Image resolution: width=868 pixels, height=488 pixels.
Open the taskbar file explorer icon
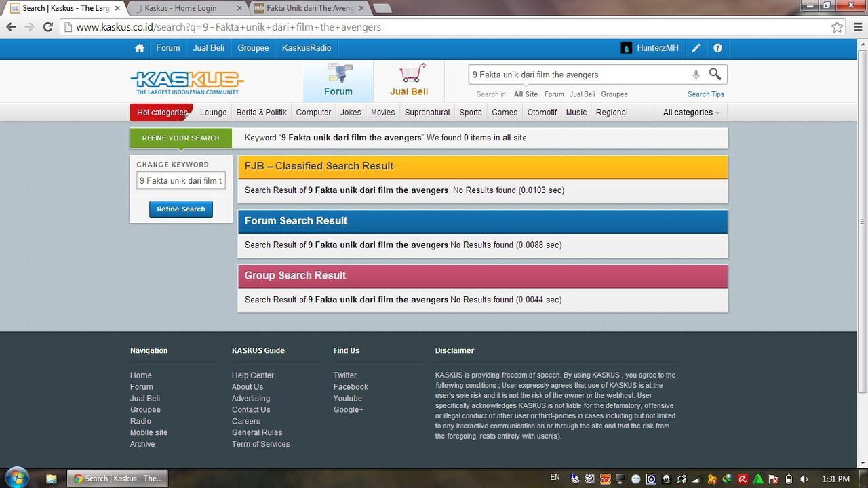pos(51,478)
